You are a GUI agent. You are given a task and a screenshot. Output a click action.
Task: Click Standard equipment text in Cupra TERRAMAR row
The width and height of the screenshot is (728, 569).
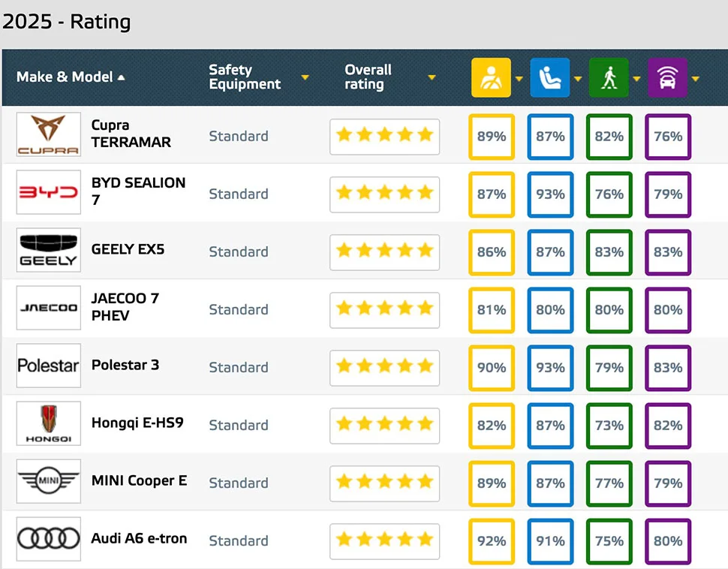(x=239, y=136)
